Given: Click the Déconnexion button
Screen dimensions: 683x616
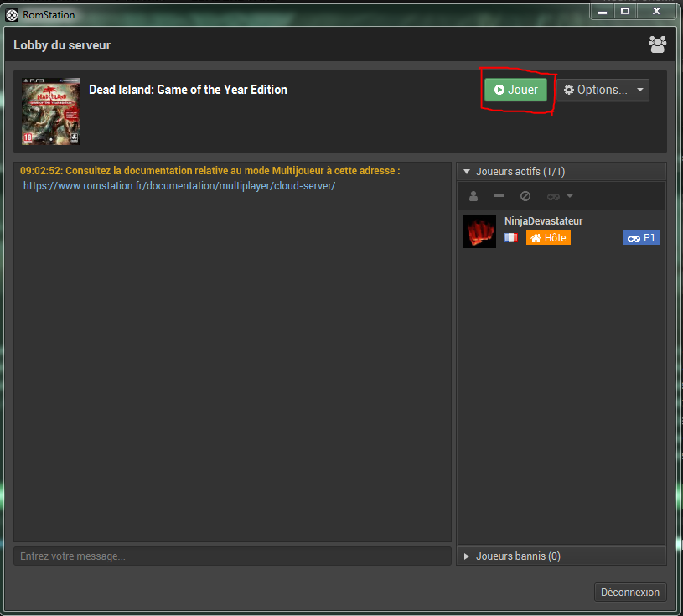Looking at the screenshot, I should [x=630, y=593].
